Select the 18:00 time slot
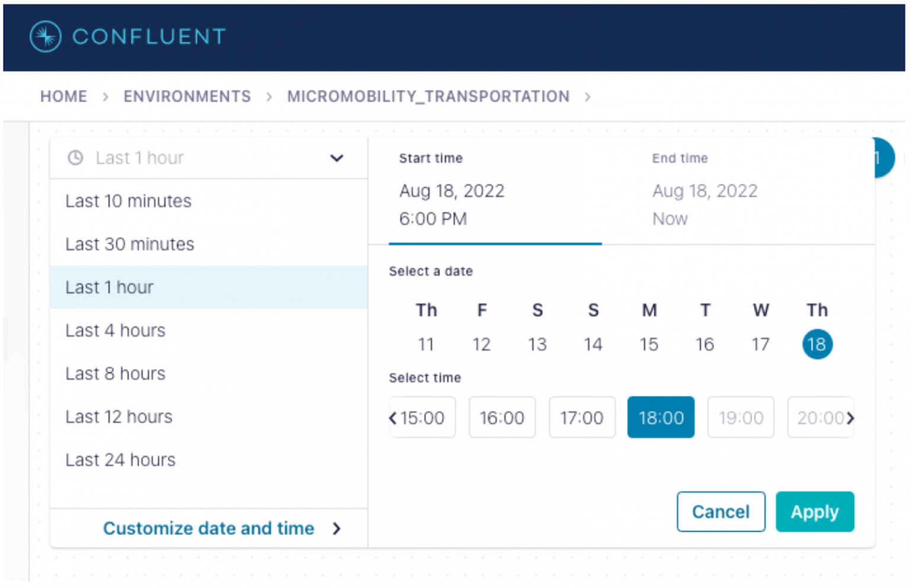 pos(661,417)
